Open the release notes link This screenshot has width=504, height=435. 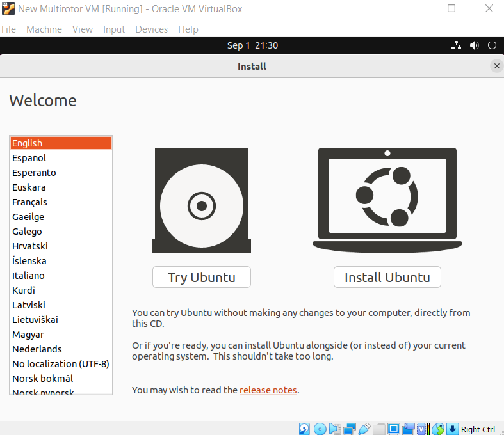click(x=268, y=390)
